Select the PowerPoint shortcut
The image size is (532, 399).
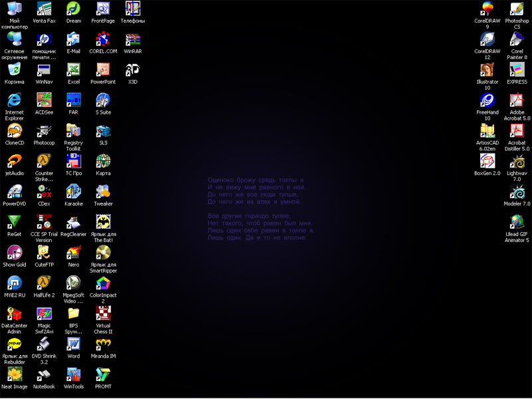click(103, 70)
